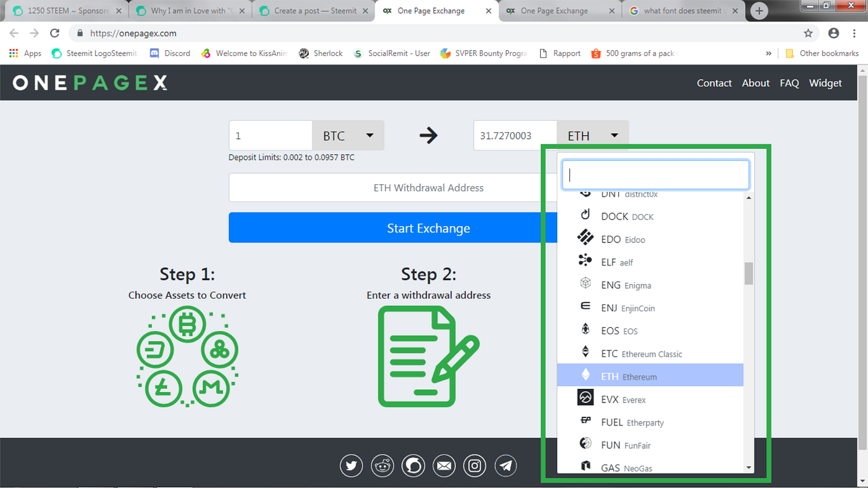Click the deposit amount field showing 1
This screenshot has width=868, height=488.
(270, 135)
